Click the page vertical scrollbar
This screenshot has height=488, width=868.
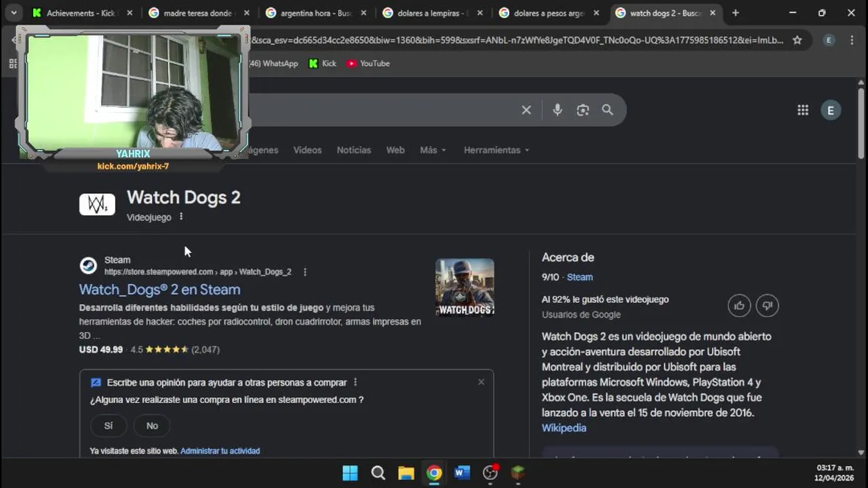tap(861, 124)
